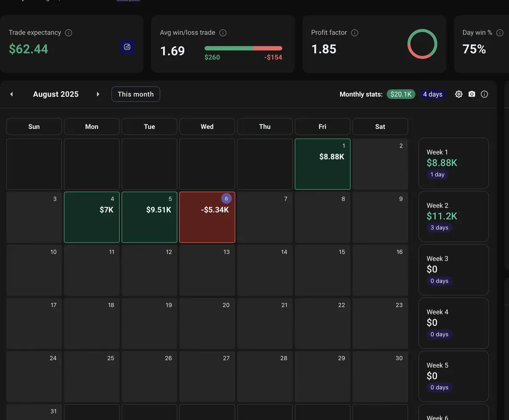
Task: Select the Week 5 summary card
Action: [x=453, y=376]
